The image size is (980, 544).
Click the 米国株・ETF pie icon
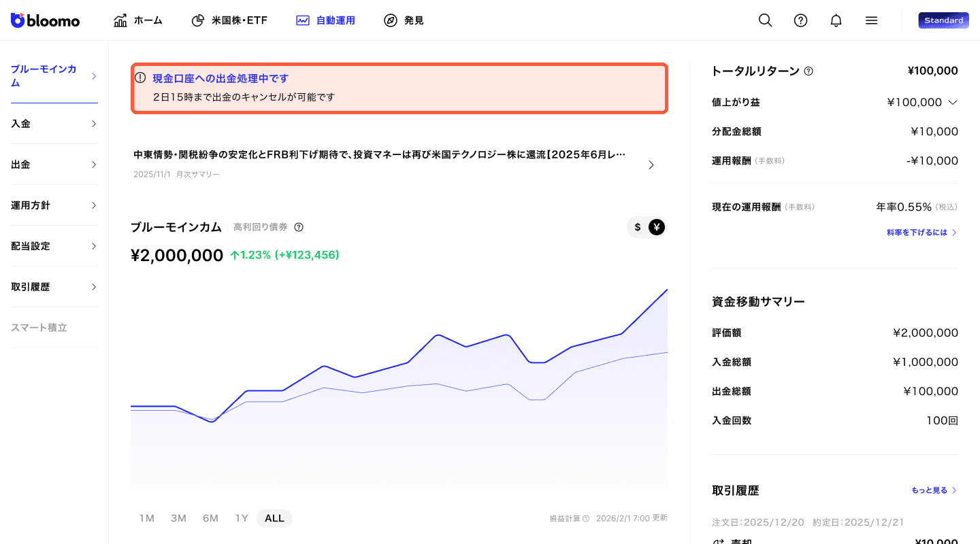tap(198, 20)
